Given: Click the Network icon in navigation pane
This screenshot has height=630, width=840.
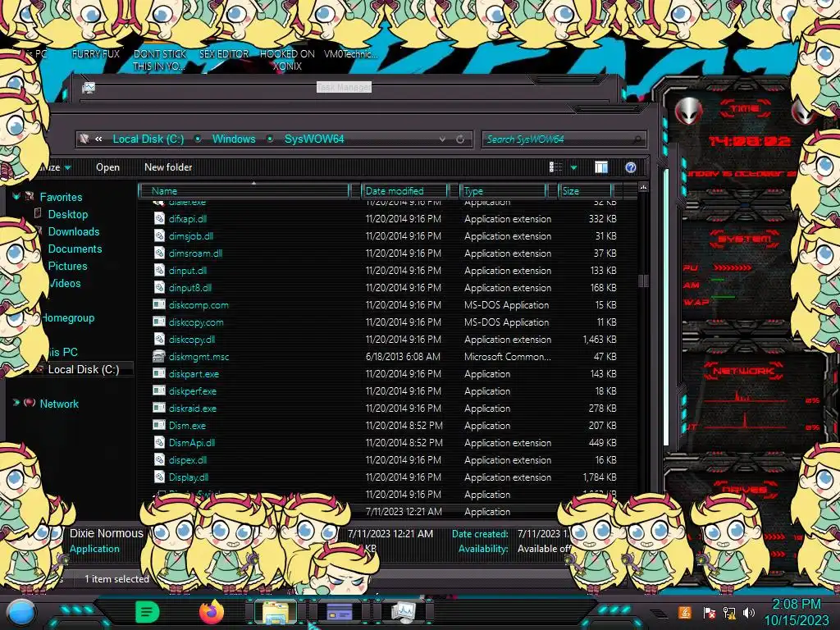Looking at the screenshot, I should click(x=30, y=404).
